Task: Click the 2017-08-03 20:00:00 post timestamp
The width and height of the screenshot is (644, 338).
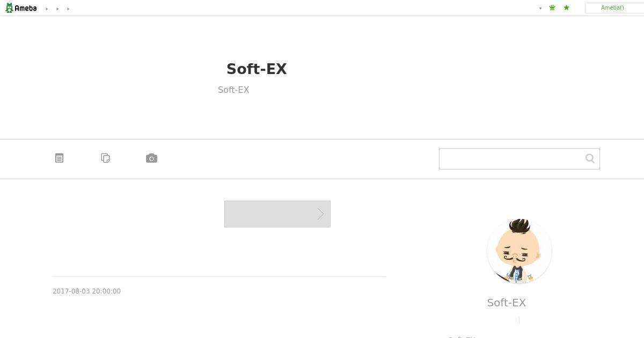Action: (x=86, y=291)
